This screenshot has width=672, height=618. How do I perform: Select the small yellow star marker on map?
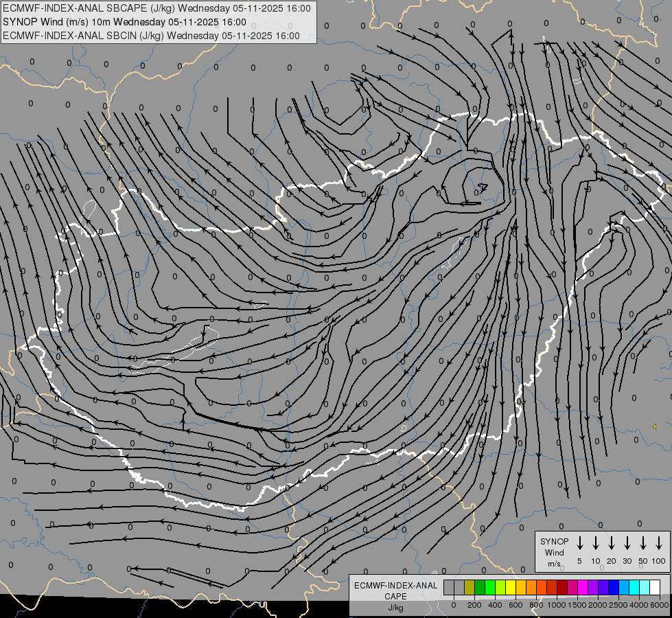655,426
